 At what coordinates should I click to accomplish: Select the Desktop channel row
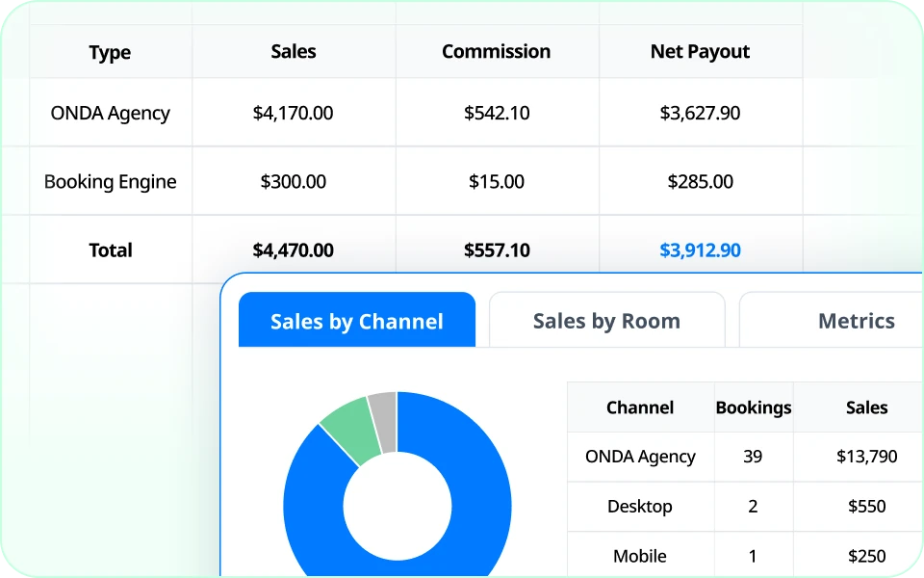[x=640, y=507]
